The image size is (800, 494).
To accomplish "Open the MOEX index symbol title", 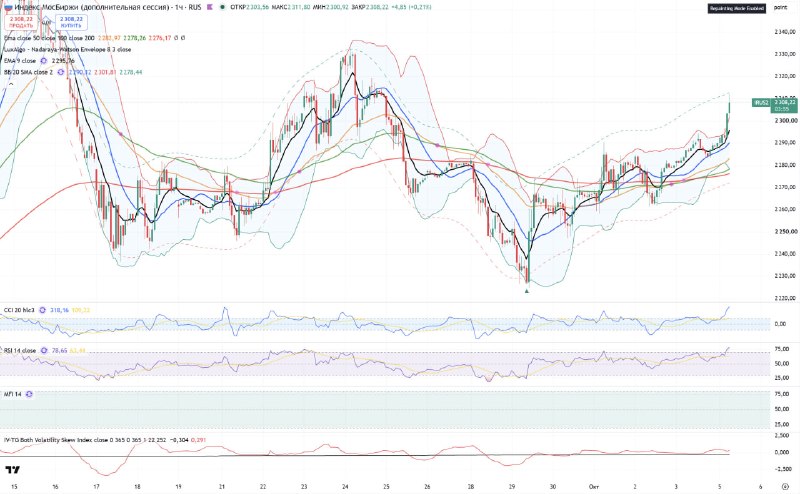I will [108, 7].
